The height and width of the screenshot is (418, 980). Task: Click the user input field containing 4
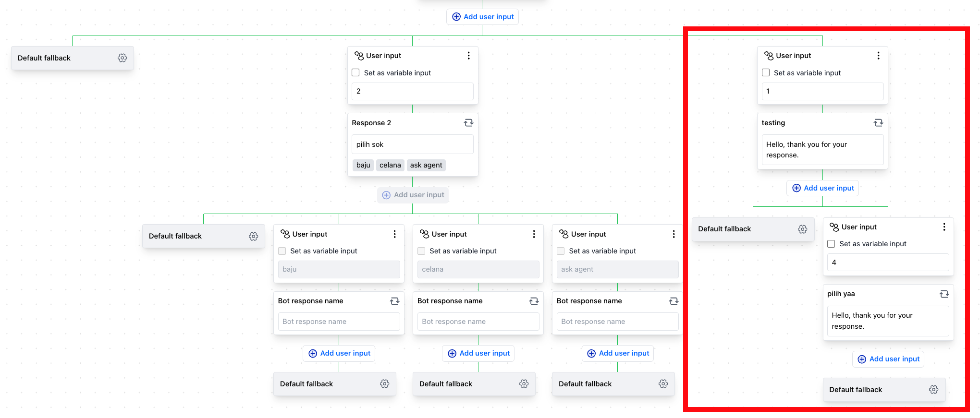click(888, 263)
